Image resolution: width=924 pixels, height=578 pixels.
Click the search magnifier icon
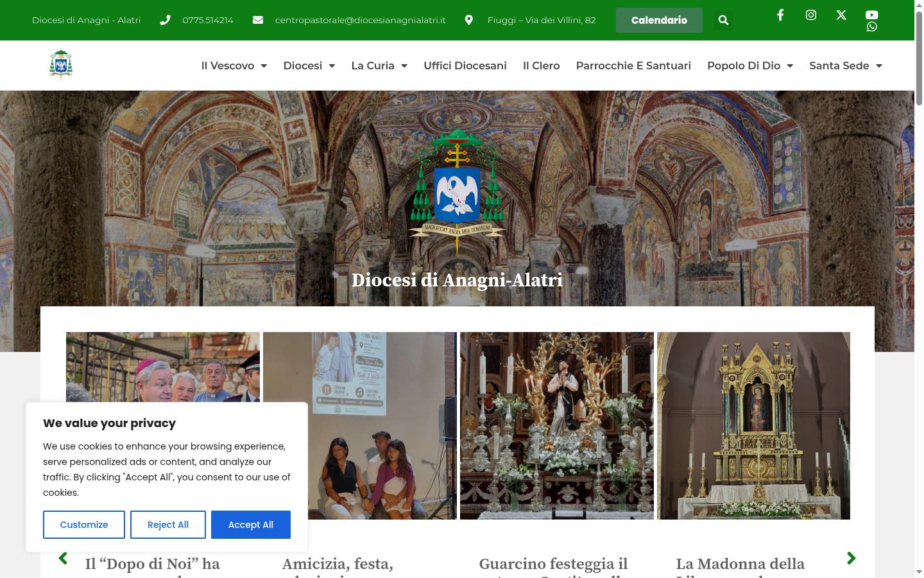coord(723,20)
